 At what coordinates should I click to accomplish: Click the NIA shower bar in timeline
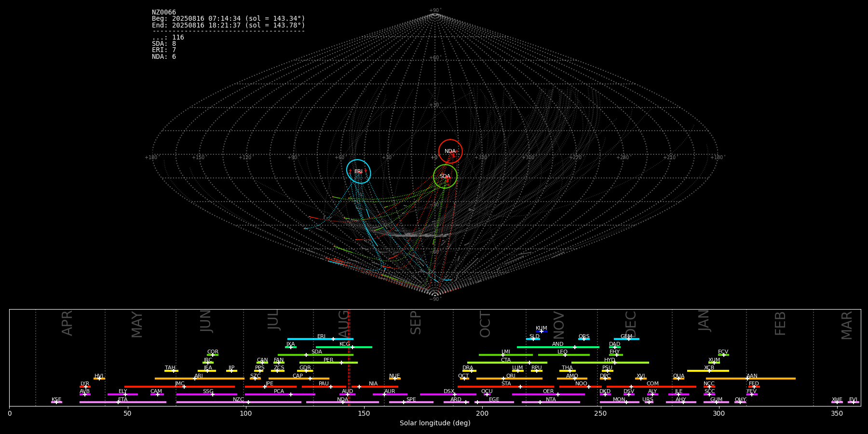pos(375,387)
